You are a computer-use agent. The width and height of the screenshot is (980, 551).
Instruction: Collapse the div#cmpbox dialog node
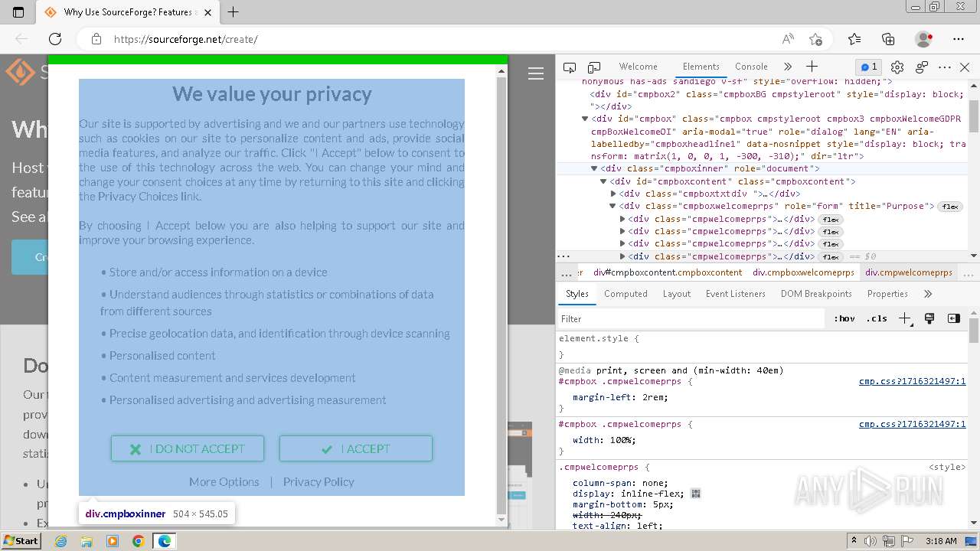(x=585, y=119)
